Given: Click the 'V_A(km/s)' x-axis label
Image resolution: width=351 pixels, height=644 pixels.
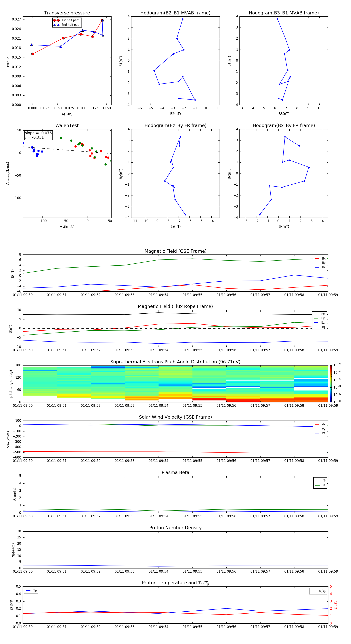Looking at the screenshot, I should tap(67, 227).
